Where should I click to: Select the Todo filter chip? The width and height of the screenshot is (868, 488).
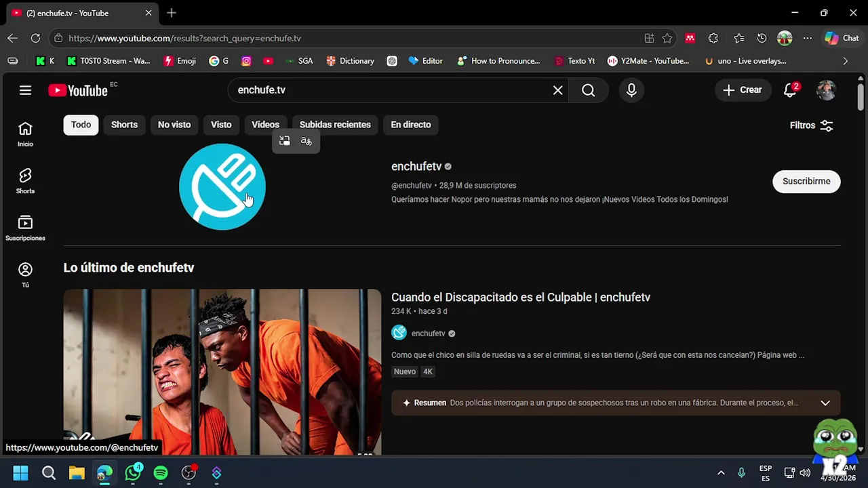click(x=81, y=125)
